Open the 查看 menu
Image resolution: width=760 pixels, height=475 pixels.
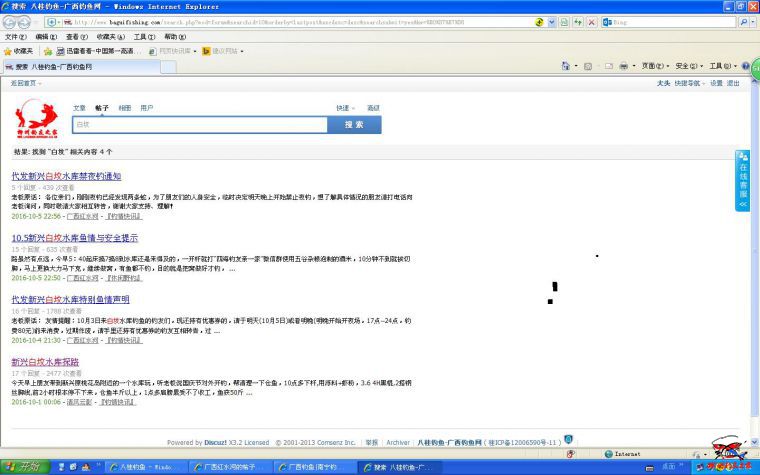pyautogui.click(x=77, y=37)
